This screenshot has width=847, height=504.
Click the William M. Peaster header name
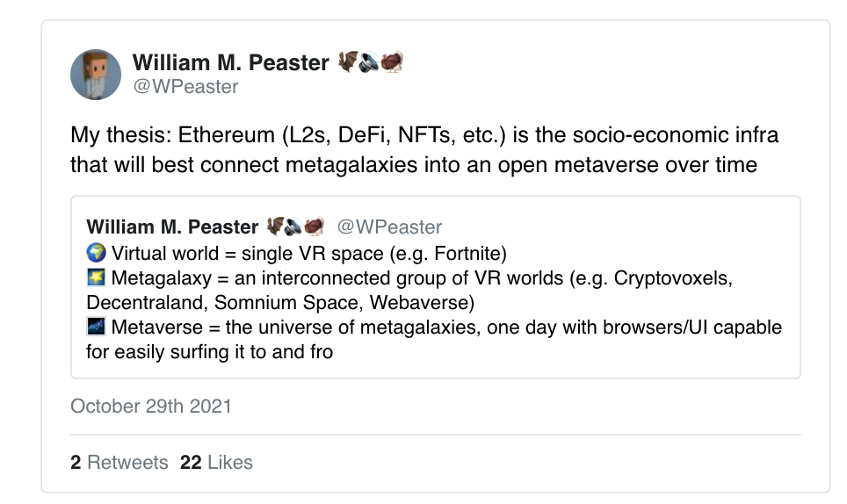pos(231,62)
